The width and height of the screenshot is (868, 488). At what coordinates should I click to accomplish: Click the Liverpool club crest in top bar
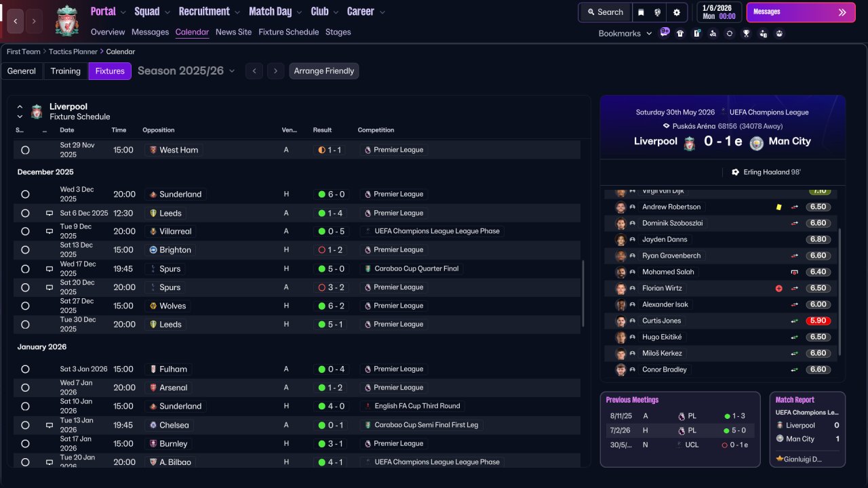click(66, 20)
